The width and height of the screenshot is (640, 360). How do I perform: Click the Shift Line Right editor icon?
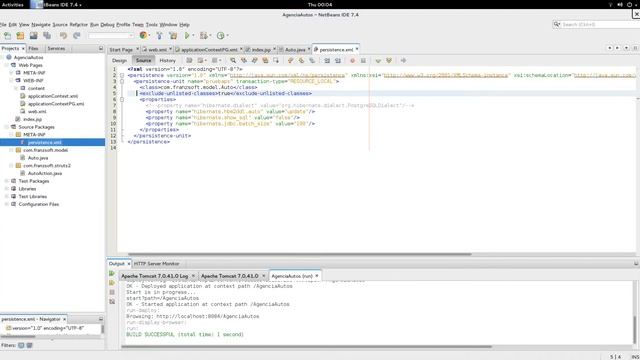338,60
